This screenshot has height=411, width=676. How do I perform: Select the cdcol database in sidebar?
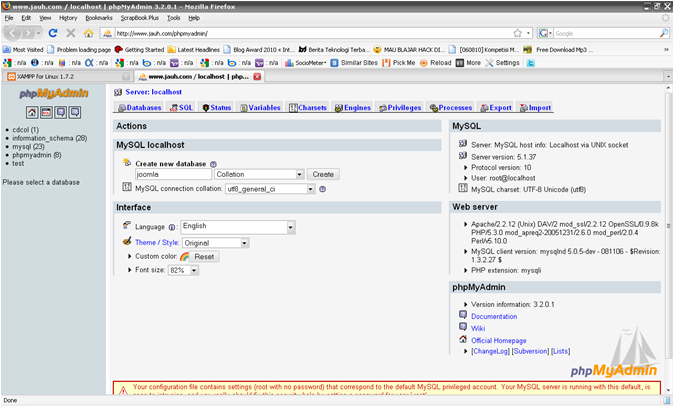(25, 130)
